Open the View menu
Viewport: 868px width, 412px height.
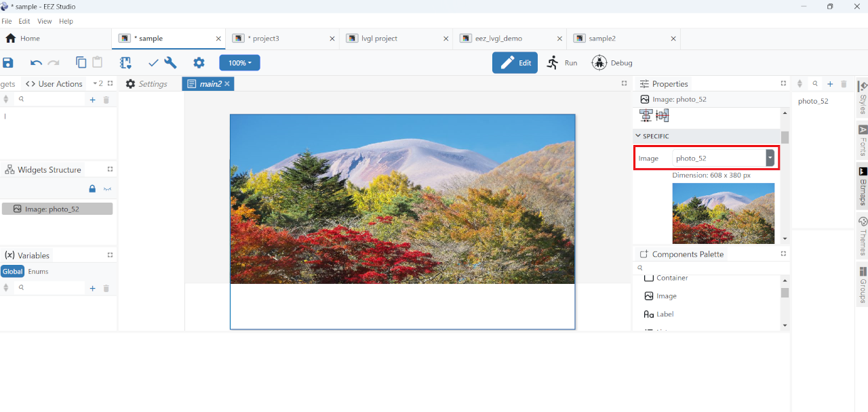44,22
